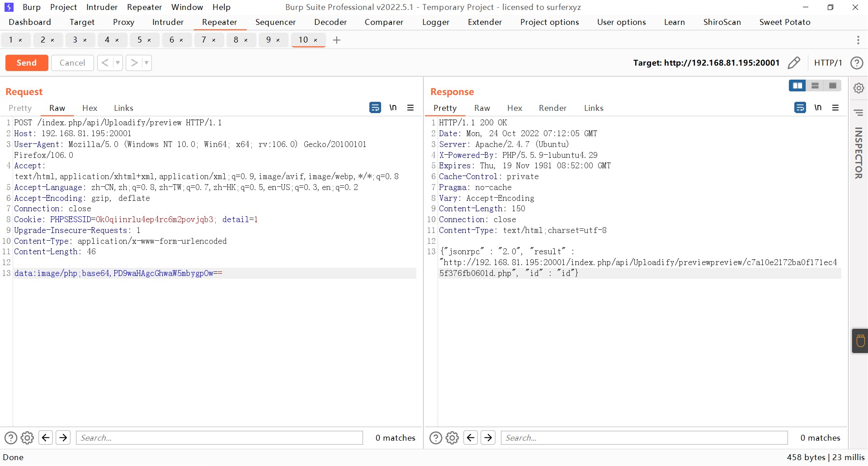Open response Links view
This screenshot has height=466, width=868.
(x=594, y=108)
